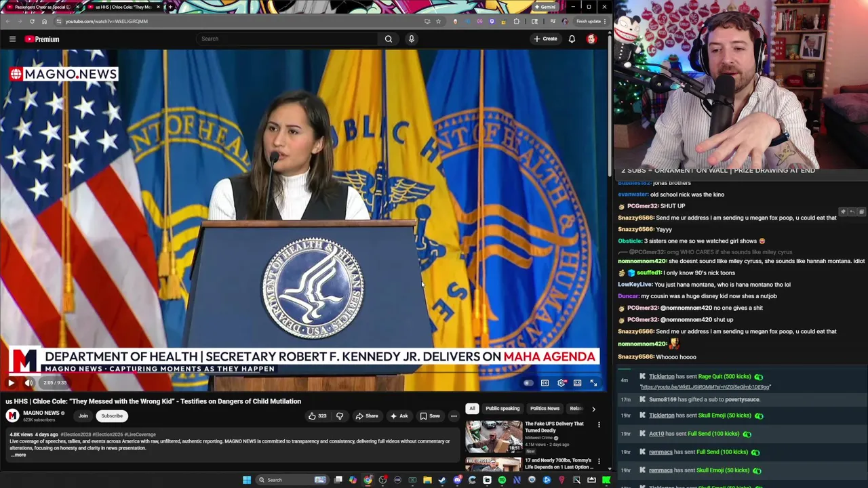Open options for The Fake UPS Delivery video

tap(599, 425)
